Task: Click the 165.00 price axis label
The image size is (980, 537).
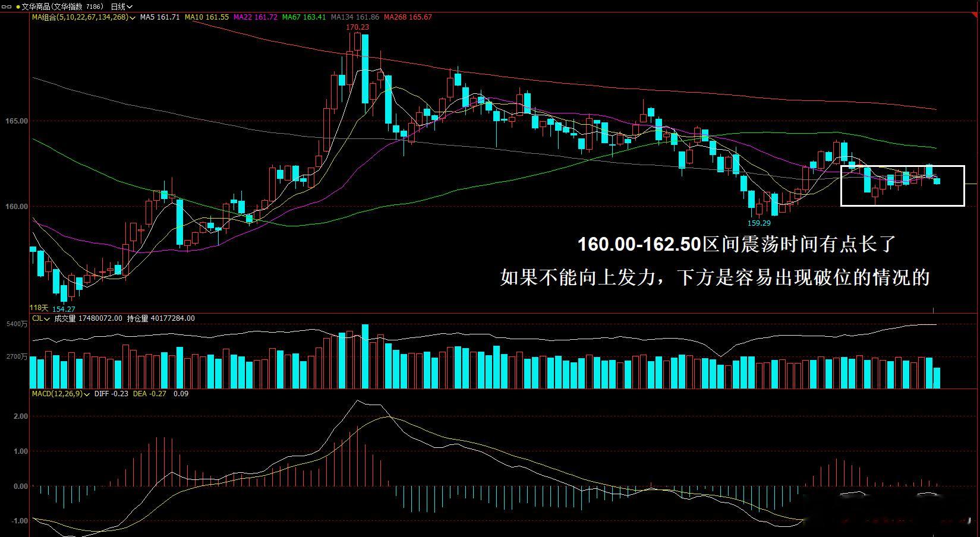Action: click(x=17, y=121)
